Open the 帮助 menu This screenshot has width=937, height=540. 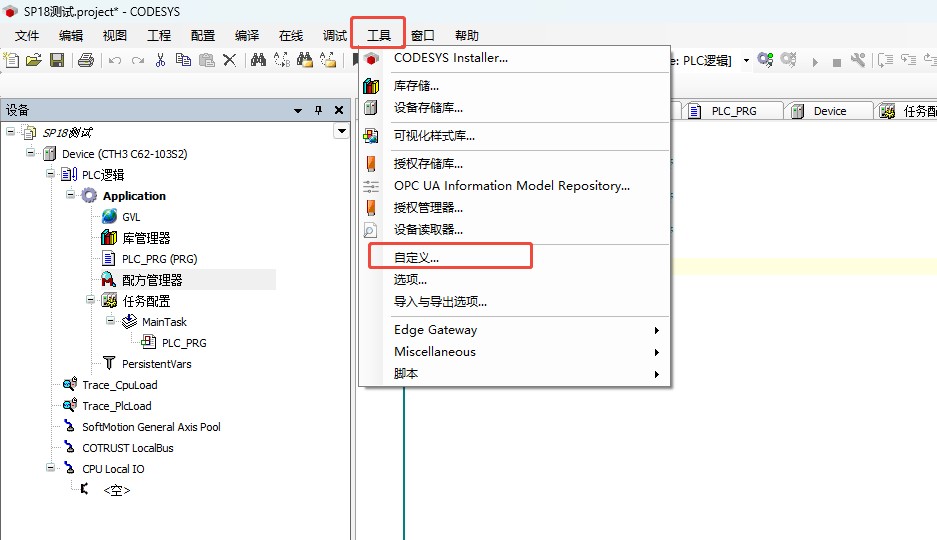pos(467,35)
